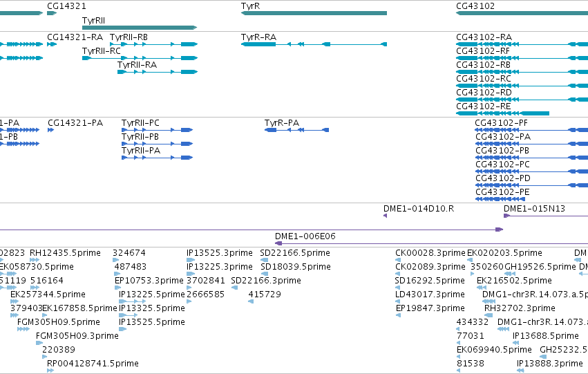Select the IP13325.5prime EST label
This screenshot has width=588, height=374.
click(x=151, y=309)
